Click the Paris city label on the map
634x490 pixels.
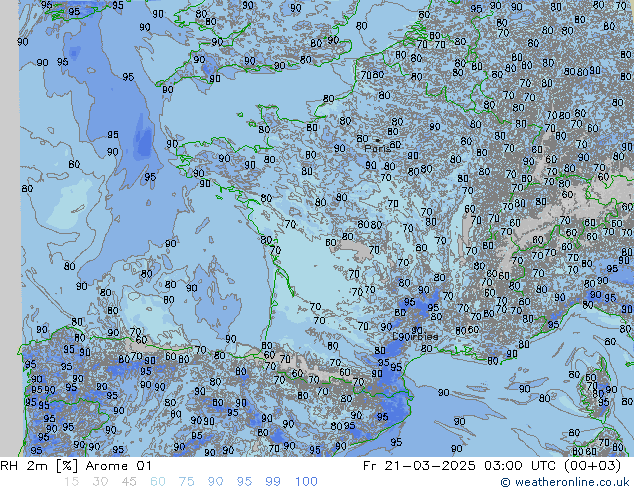[377, 148]
